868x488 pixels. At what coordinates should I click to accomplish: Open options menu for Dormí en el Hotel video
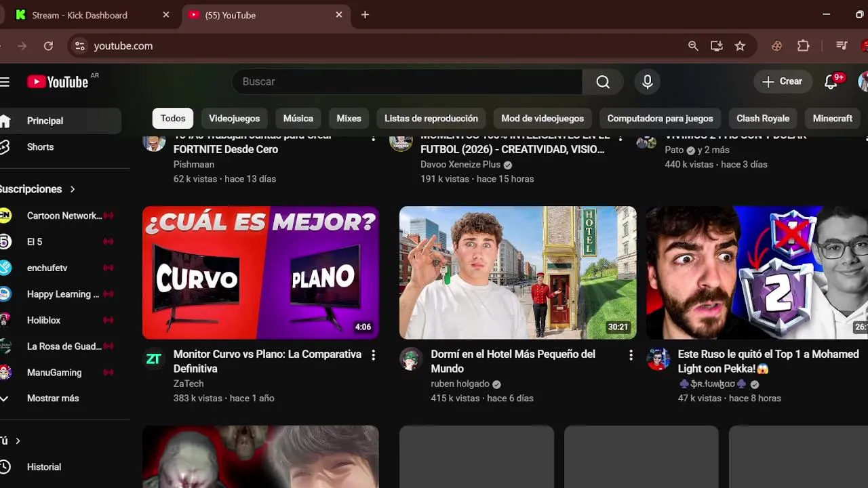click(631, 355)
